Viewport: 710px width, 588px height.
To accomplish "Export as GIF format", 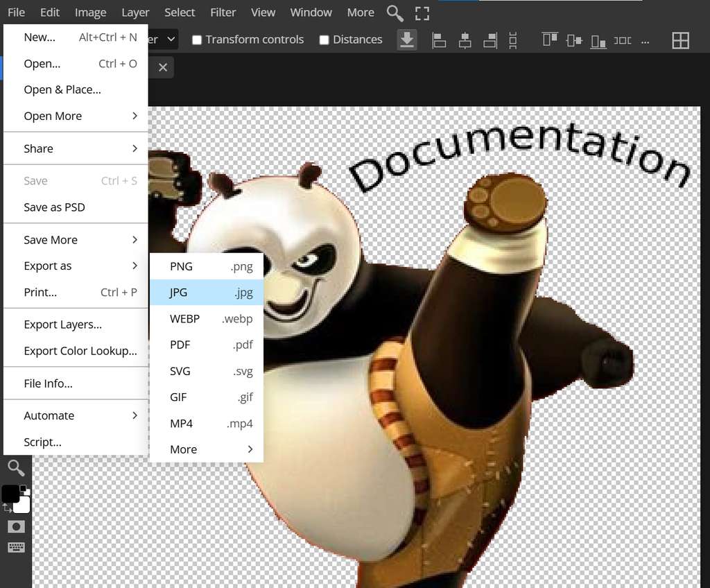I will tap(207, 397).
